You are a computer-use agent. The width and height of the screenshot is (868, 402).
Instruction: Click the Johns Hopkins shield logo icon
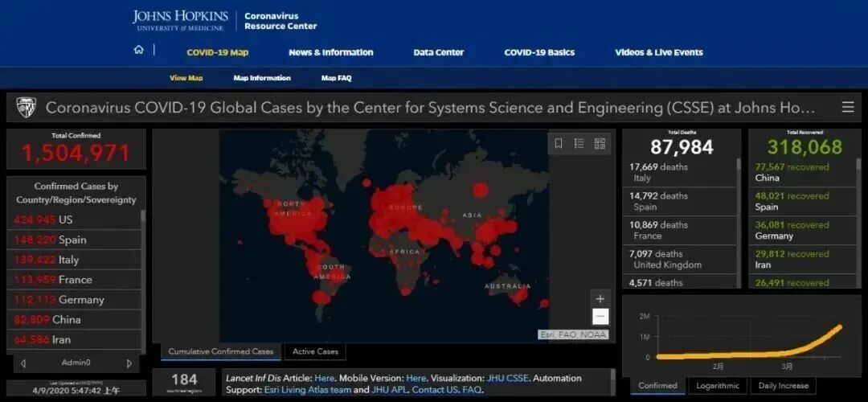(27, 108)
